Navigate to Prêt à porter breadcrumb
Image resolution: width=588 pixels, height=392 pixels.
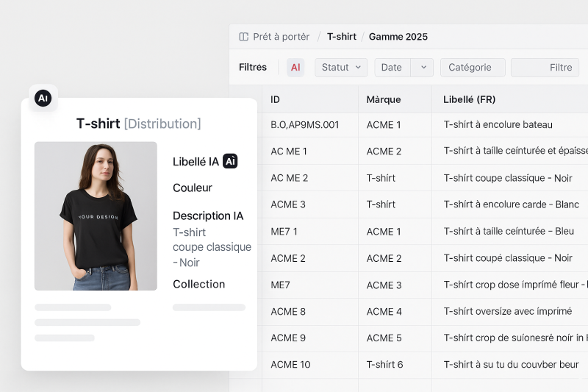coord(281,37)
